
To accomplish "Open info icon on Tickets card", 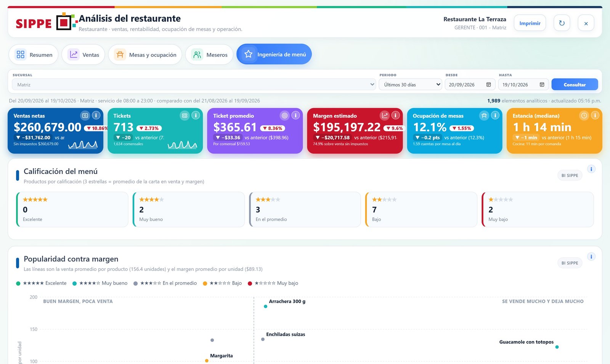I will click(x=196, y=115).
